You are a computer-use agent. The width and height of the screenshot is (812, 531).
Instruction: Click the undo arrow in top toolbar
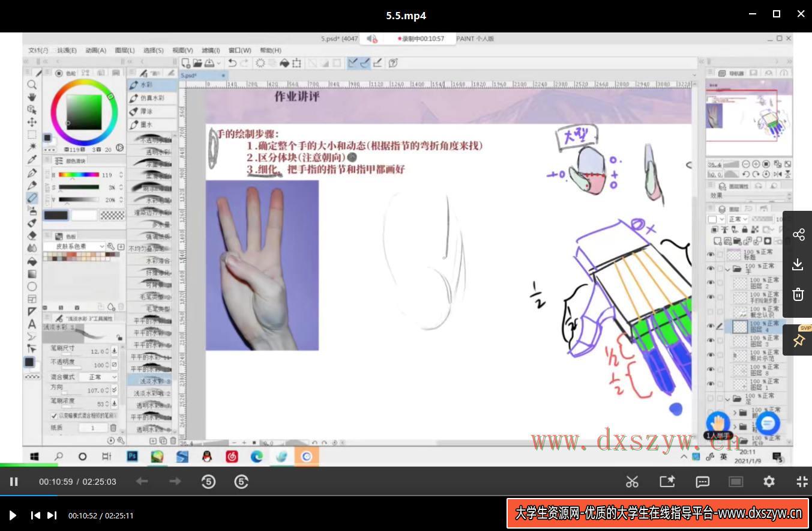[x=232, y=62]
